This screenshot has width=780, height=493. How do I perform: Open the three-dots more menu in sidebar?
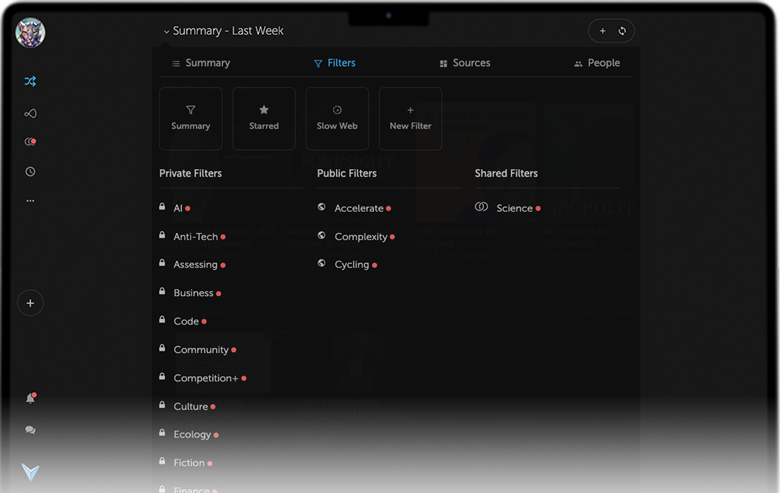pyautogui.click(x=30, y=201)
